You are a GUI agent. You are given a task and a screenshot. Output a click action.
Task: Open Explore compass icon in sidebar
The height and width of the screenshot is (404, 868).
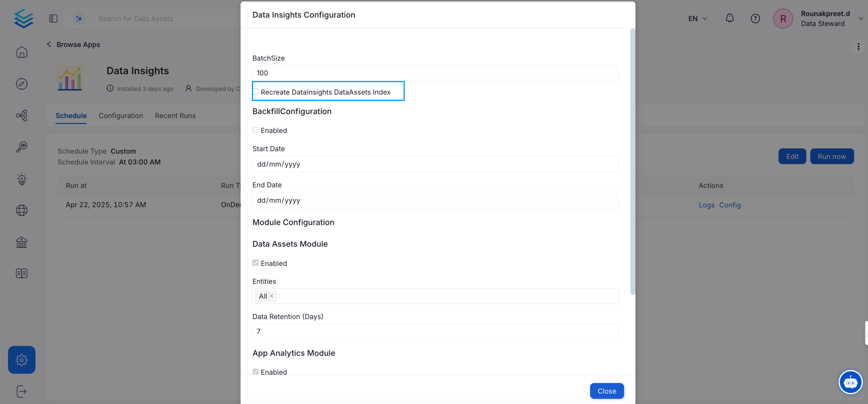click(x=22, y=84)
